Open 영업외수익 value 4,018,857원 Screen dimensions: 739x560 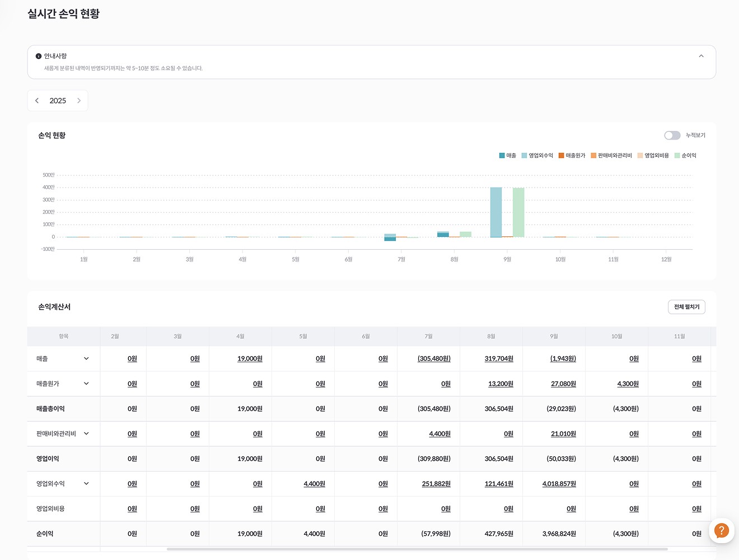559,483
